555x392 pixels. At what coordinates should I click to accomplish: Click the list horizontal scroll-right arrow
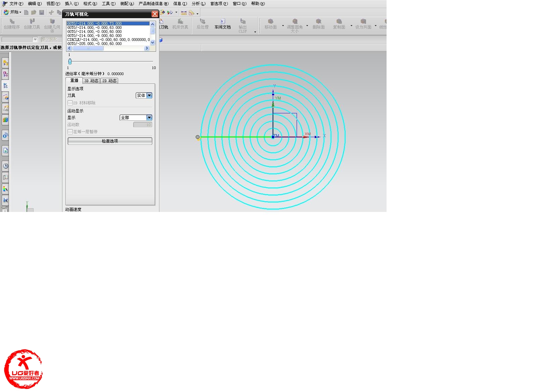[147, 48]
